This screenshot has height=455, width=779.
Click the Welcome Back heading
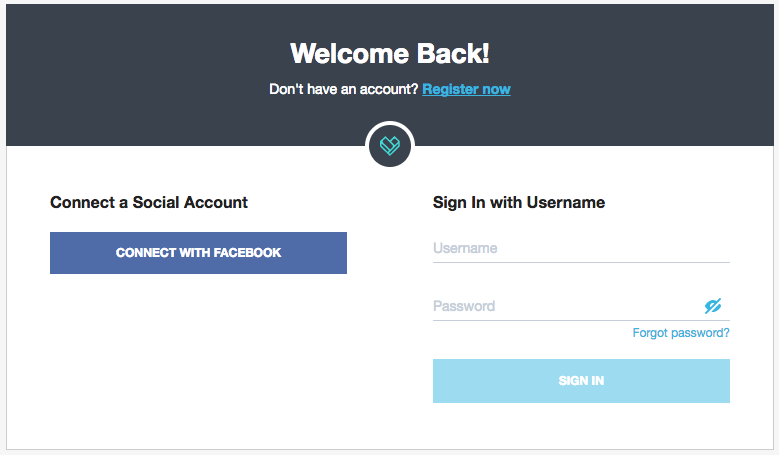click(389, 53)
